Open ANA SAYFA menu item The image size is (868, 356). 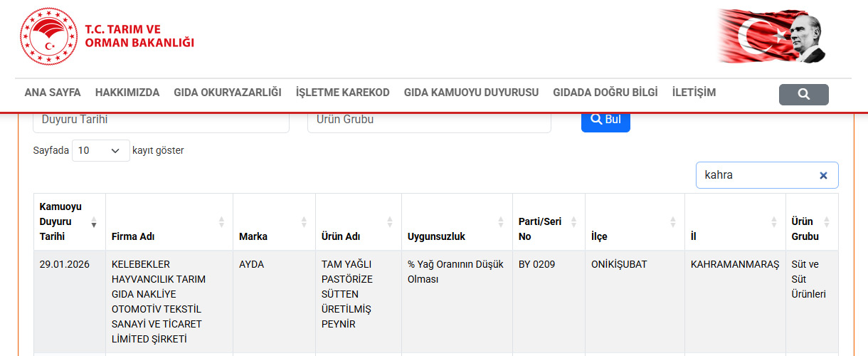[53, 93]
